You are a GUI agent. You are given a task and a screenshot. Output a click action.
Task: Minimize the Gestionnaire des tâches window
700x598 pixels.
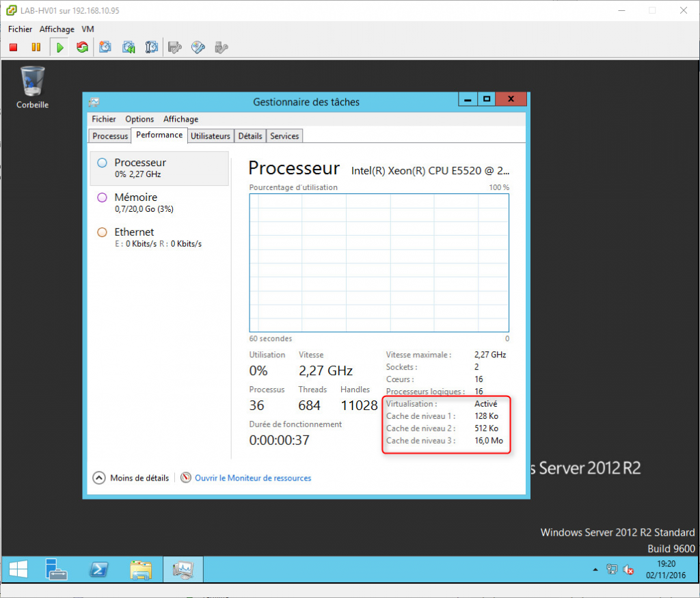[x=468, y=99]
